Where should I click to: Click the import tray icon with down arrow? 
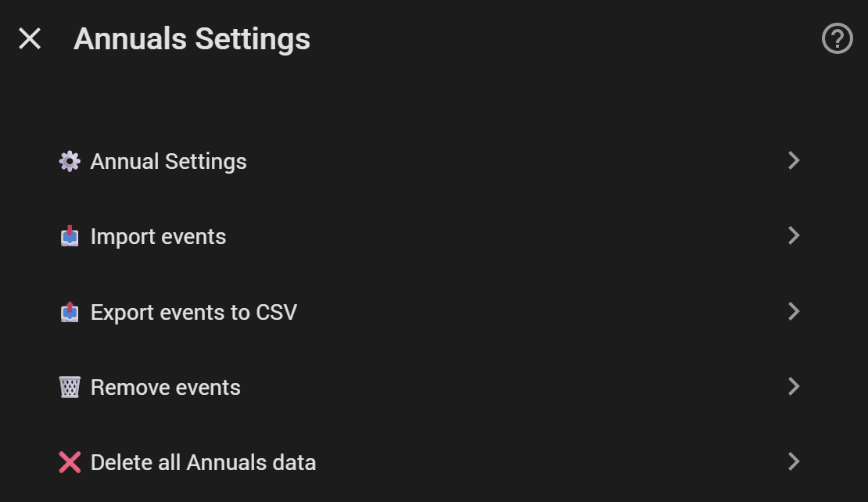pyautogui.click(x=70, y=236)
